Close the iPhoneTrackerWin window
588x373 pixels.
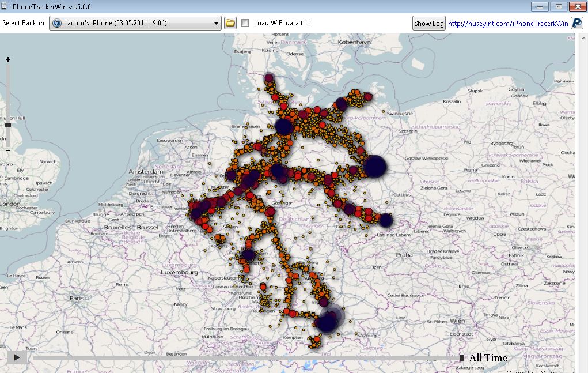[578, 7]
